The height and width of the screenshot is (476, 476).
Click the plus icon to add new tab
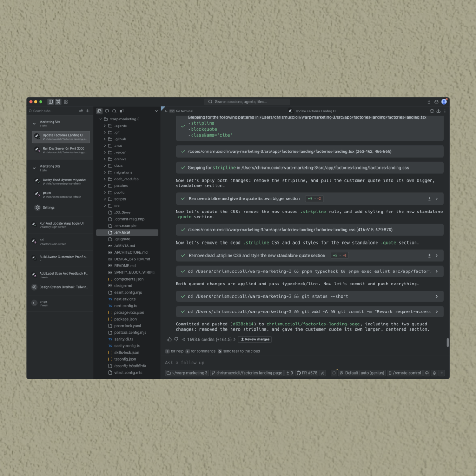point(88,111)
